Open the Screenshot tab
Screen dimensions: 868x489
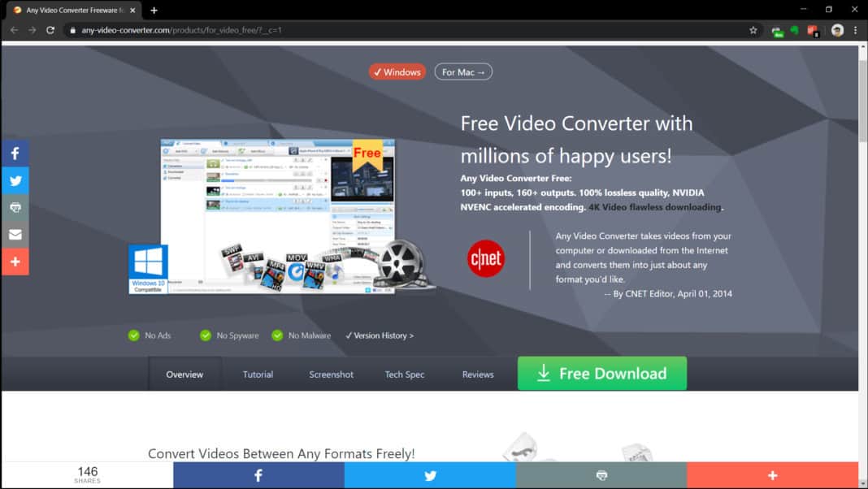pos(331,374)
